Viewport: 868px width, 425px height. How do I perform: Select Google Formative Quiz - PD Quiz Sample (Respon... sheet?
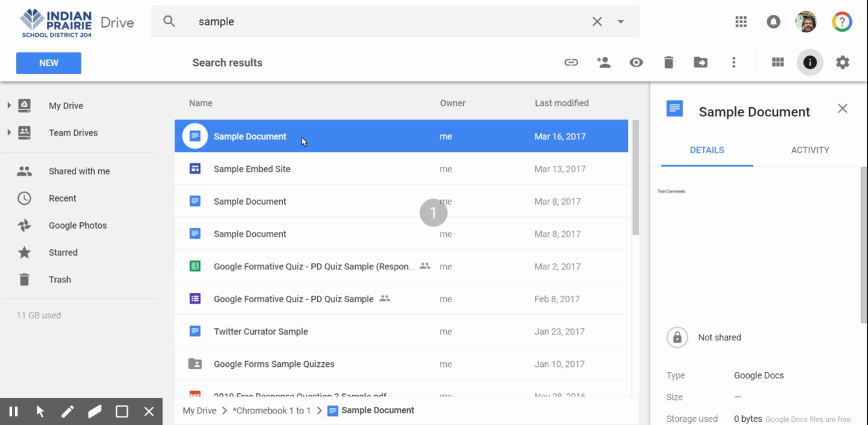pyautogui.click(x=401, y=266)
